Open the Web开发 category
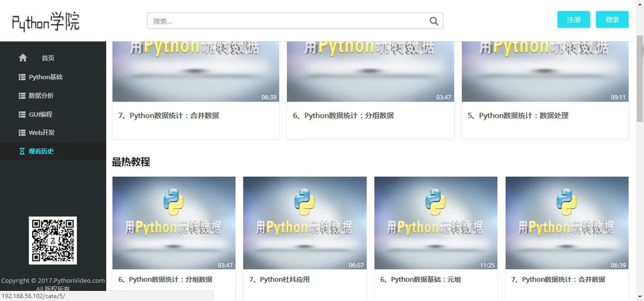This screenshot has height=301, width=644. [42, 133]
